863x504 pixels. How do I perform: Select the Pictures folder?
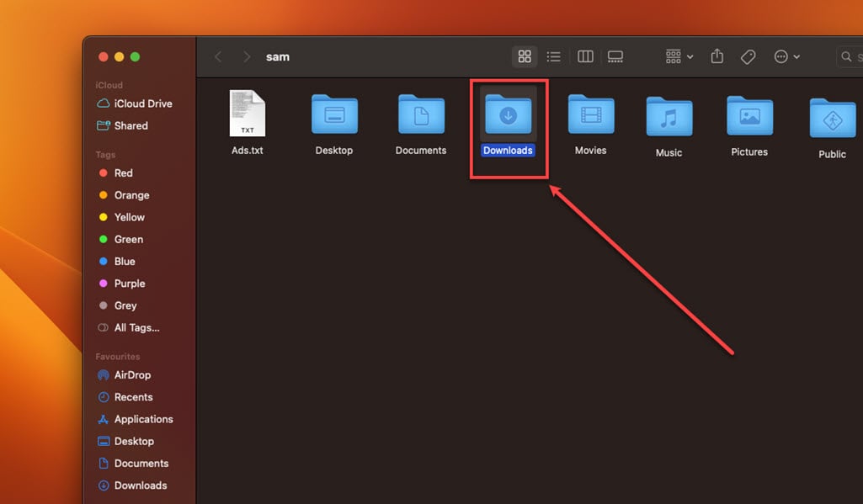(x=749, y=126)
